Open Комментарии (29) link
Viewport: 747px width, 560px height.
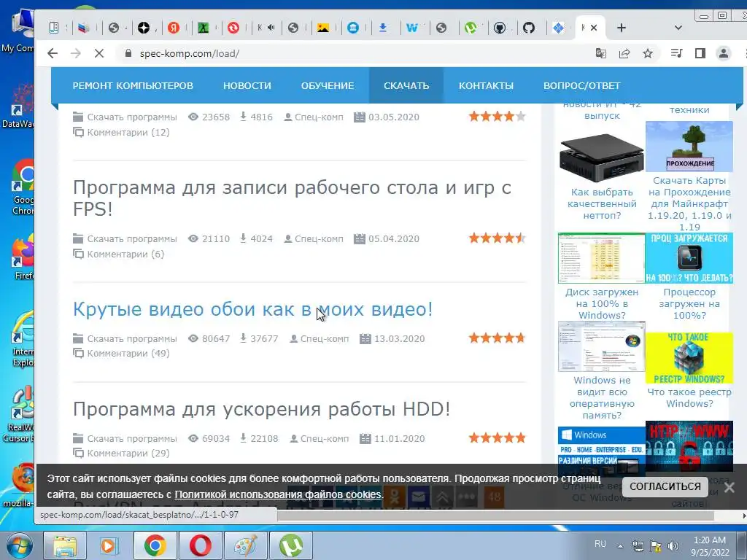pos(128,453)
